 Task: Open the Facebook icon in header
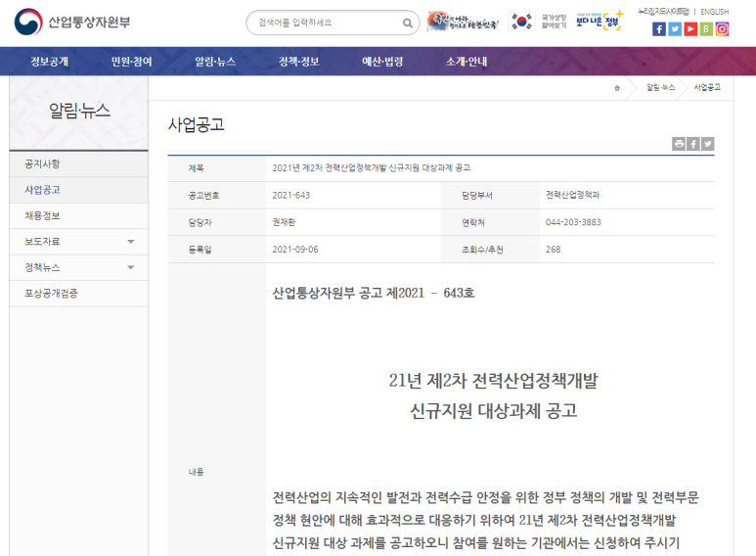658,29
